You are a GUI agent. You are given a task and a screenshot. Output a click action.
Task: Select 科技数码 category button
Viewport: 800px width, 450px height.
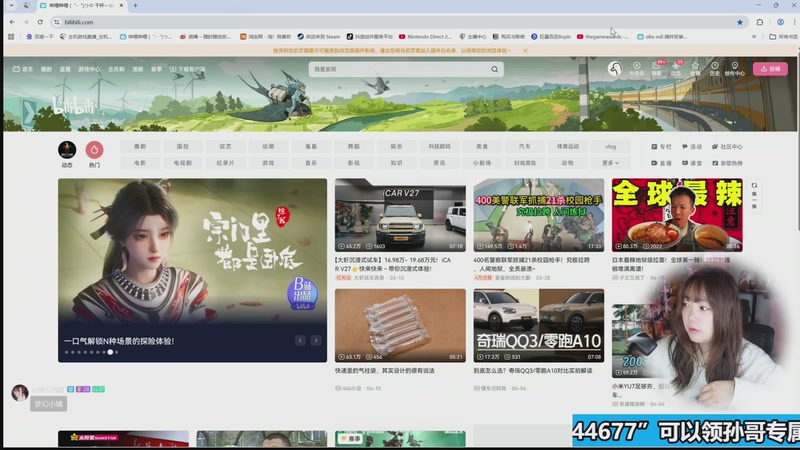(439, 146)
